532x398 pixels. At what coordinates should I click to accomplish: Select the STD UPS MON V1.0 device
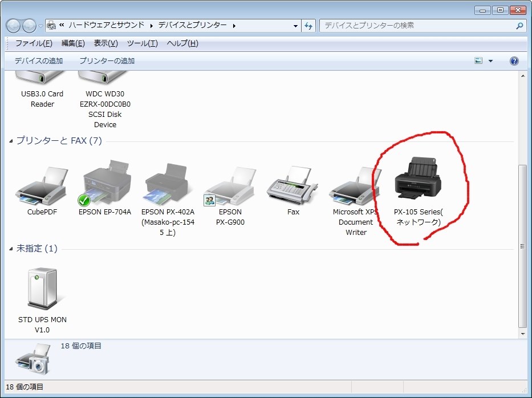(x=42, y=288)
